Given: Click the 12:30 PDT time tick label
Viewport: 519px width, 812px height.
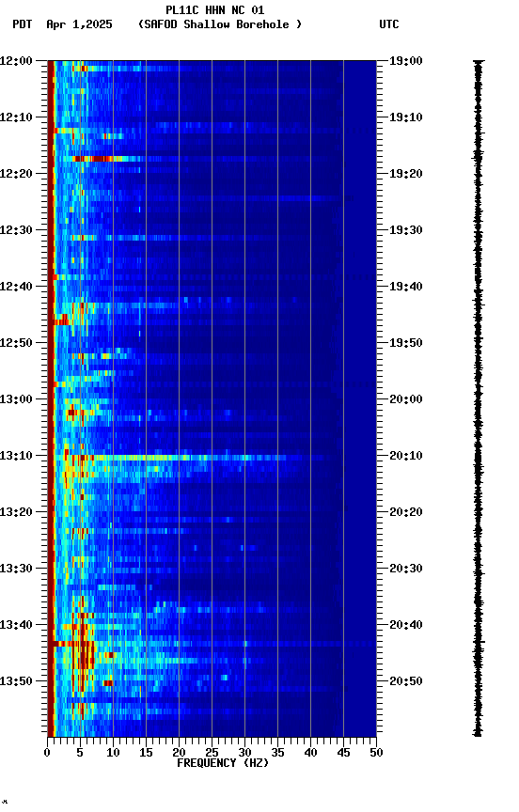Looking at the screenshot, I should point(16,230).
